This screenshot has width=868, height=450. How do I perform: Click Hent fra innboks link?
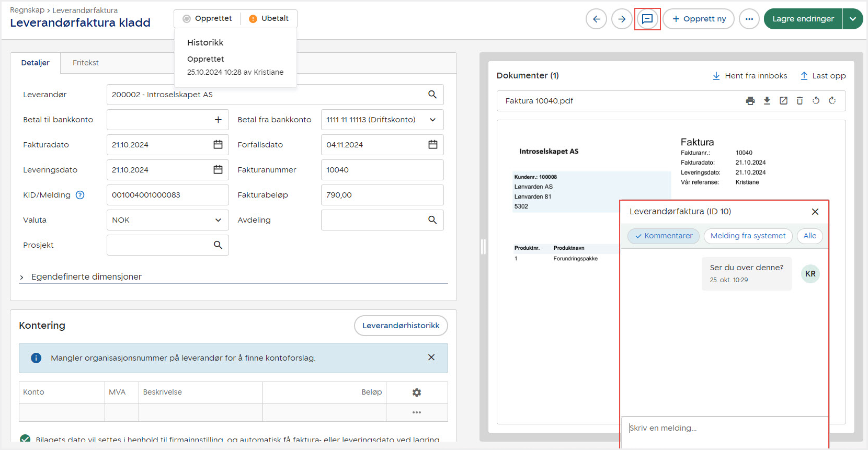click(x=750, y=76)
